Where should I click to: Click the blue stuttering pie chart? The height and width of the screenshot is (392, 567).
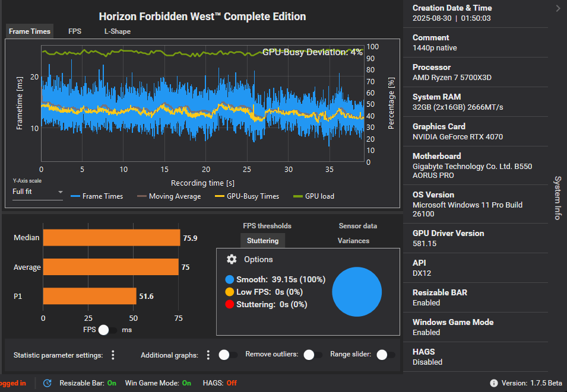(x=357, y=292)
